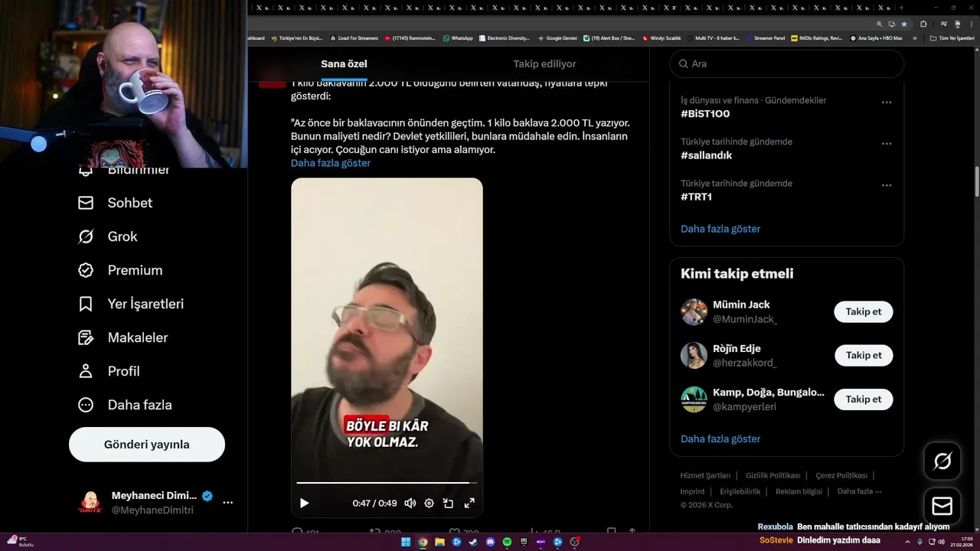Open #BiST100 trending topic
Image resolution: width=980 pixels, height=551 pixels.
(x=705, y=114)
